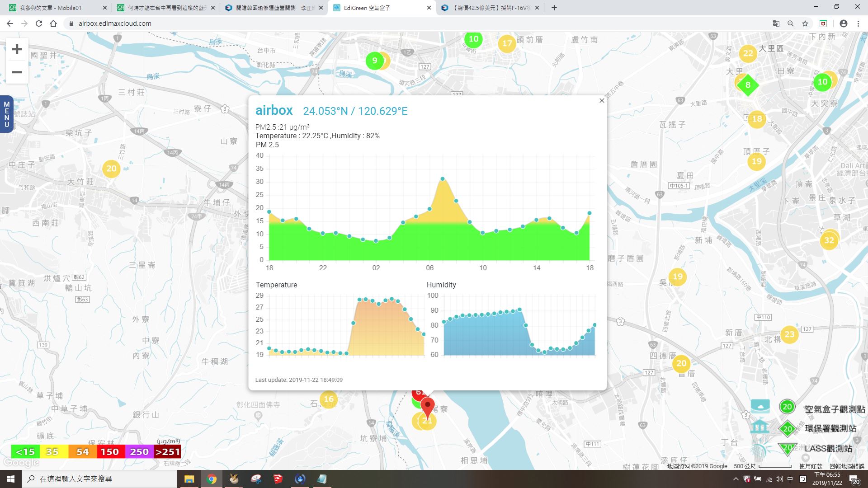The image size is (868, 488).
Task: Bookmark this page with star icon
Action: 805,23
